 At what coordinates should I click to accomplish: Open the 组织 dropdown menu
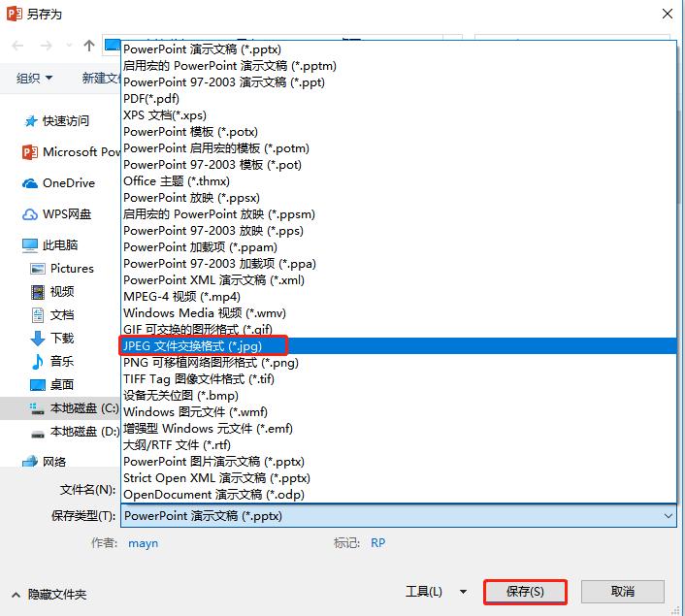pos(34,79)
